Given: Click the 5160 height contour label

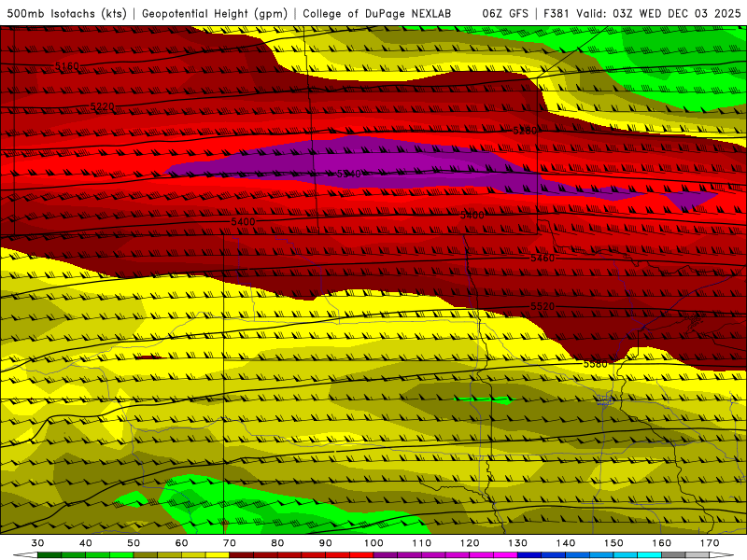Looking at the screenshot, I should click(x=67, y=66).
